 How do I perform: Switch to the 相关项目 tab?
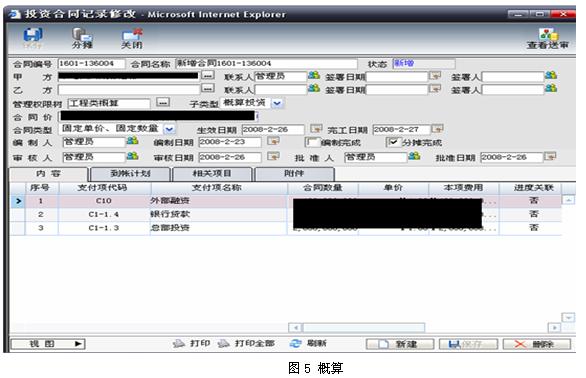click(x=212, y=174)
